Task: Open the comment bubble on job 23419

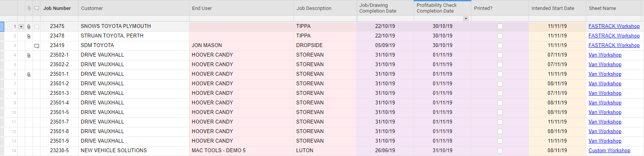Action: (37, 46)
